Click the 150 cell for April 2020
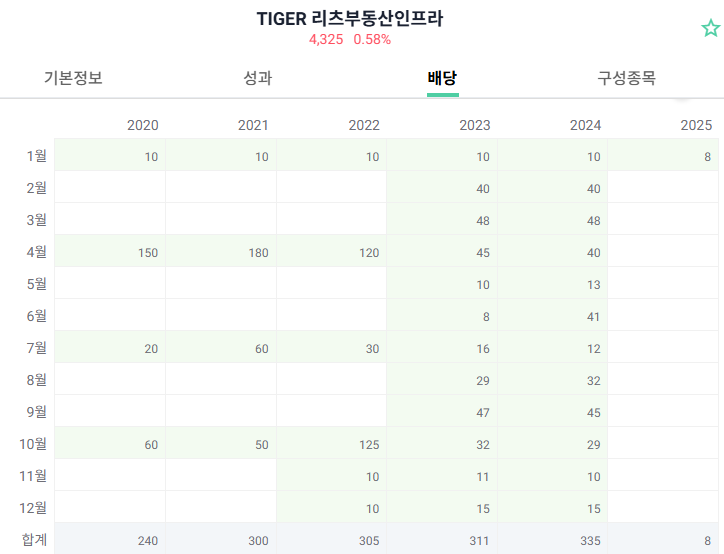The height and width of the screenshot is (554, 724). [110, 251]
